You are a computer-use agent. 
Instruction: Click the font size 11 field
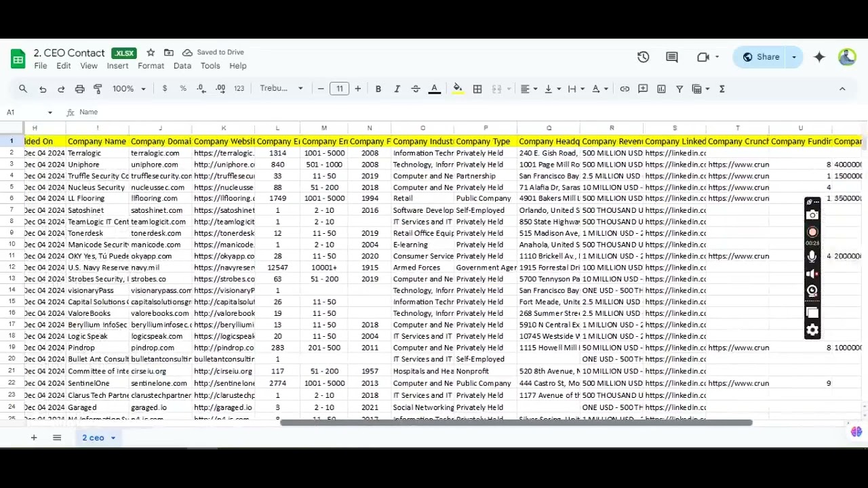pyautogui.click(x=339, y=89)
